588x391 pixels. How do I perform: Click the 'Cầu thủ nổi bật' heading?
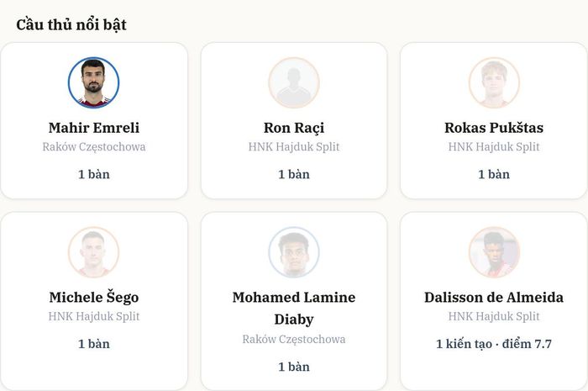[x=71, y=24]
